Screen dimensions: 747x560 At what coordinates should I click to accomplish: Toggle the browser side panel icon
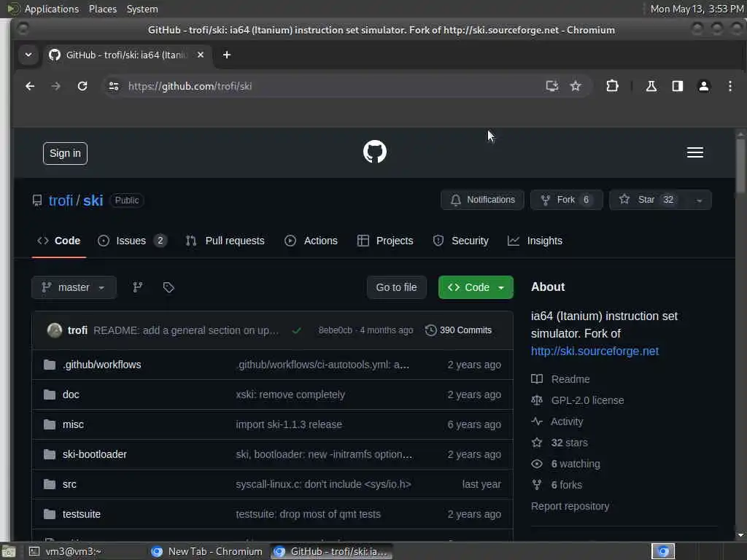(x=677, y=86)
